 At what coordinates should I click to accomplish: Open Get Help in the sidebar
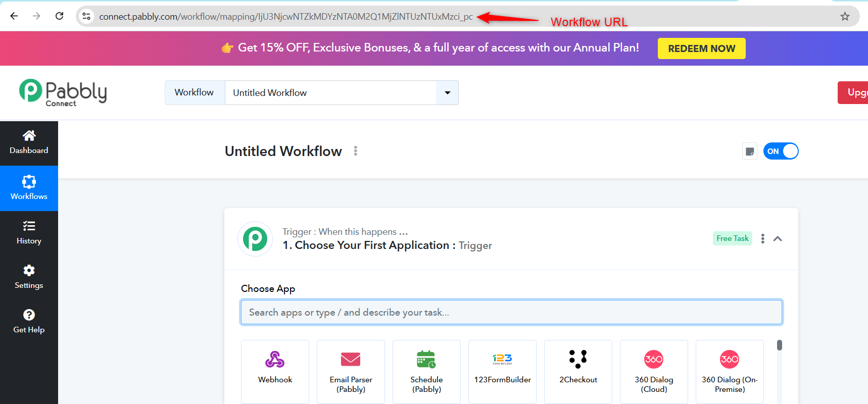click(29, 322)
